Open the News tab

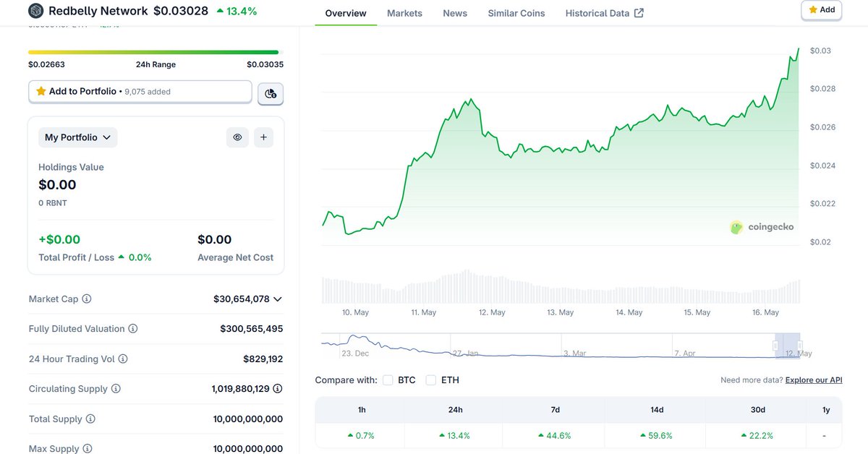coord(455,13)
